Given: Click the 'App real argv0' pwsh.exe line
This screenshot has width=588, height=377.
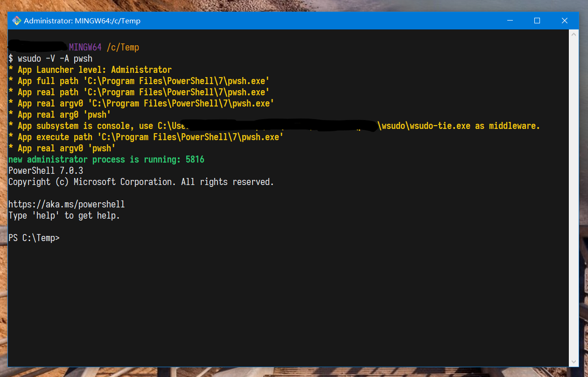Looking at the screenshot, I should (x=141, y=103).
